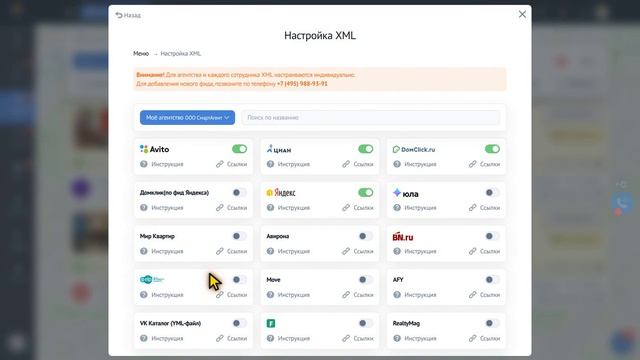The height and width of the screenshot is (360, 640).
Task: Open ЦИАН Ссылки links
Action: tap(358, 164)
